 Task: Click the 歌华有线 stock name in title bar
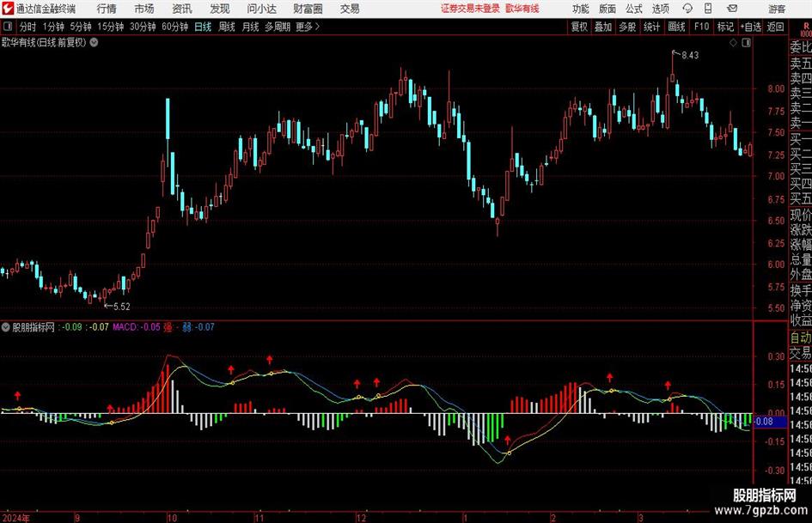click(x=522, y=9)
